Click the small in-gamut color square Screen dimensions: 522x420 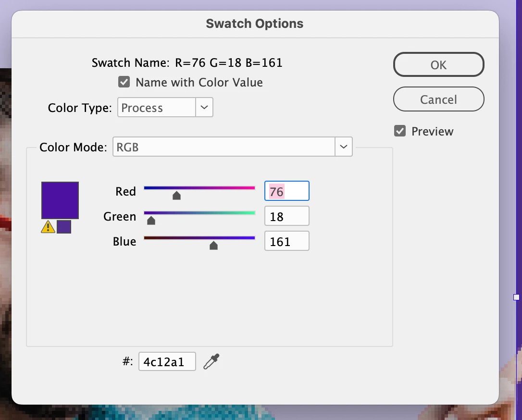click(64, 227)
